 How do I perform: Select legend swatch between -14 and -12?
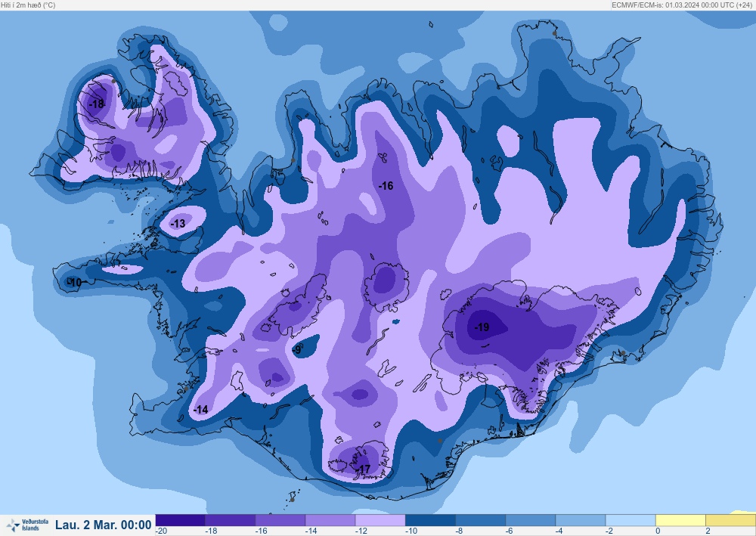[x=331, y=520]
